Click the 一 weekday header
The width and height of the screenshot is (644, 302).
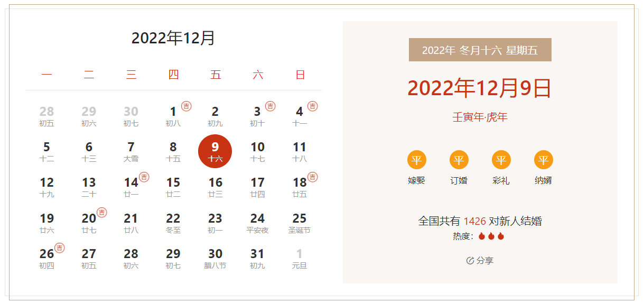click(46, 75)
